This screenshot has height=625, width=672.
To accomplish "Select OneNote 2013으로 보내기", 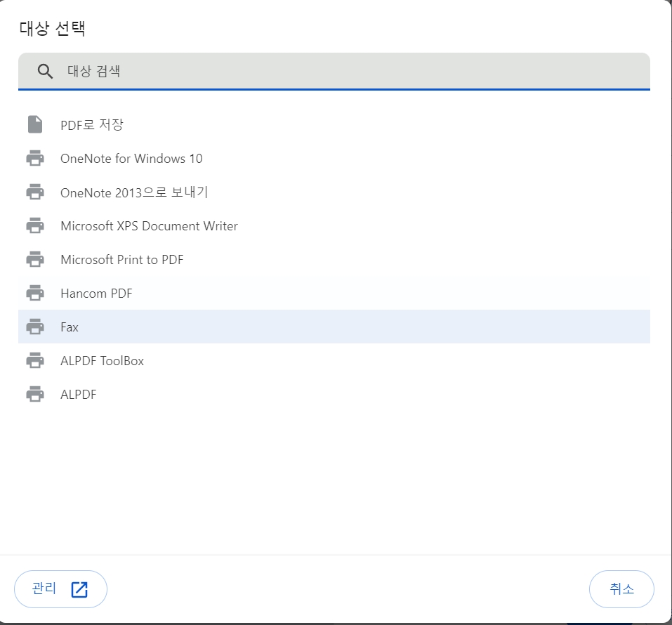I will pos(334,192).
